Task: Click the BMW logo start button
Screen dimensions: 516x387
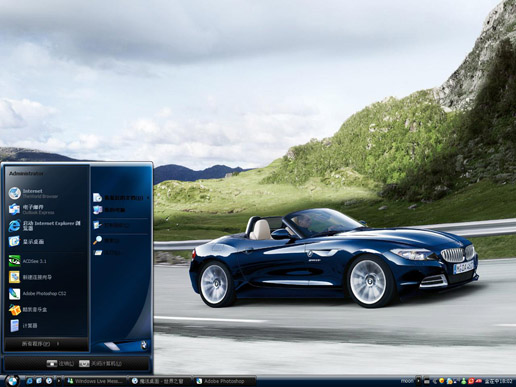Action: click(x=12, y=381)
